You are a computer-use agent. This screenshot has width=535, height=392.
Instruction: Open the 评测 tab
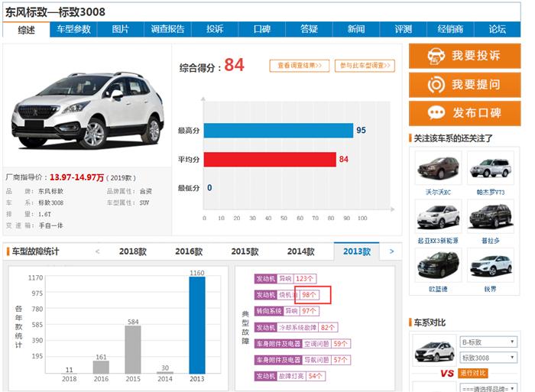tap(403, 29)
